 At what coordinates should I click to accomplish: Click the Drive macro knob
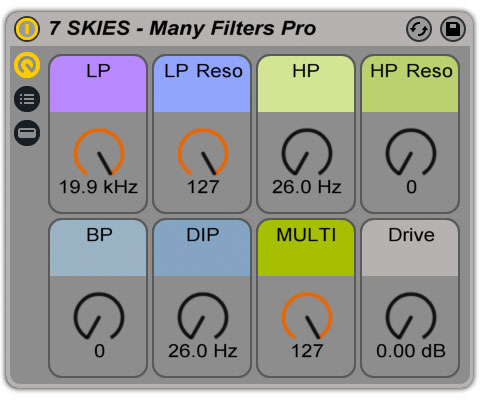411,317
